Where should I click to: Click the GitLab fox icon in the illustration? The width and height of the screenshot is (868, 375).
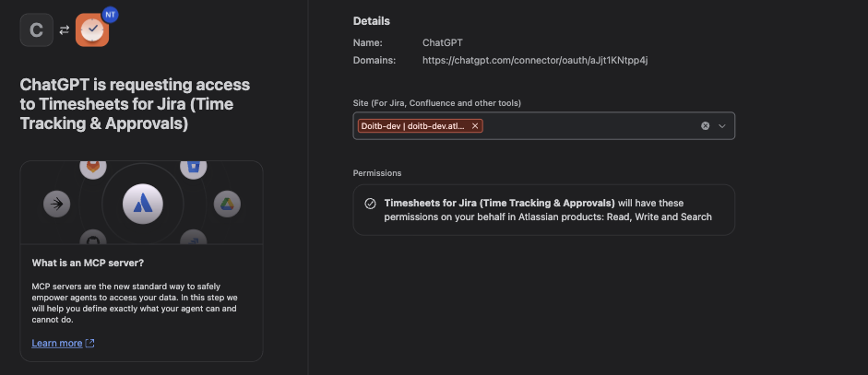coord(93,168)
